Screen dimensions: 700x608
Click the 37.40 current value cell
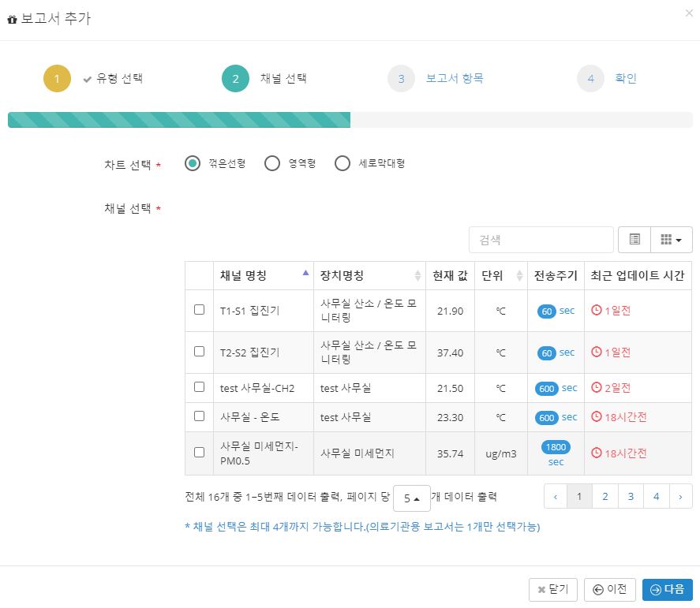(x=450, y=352)
